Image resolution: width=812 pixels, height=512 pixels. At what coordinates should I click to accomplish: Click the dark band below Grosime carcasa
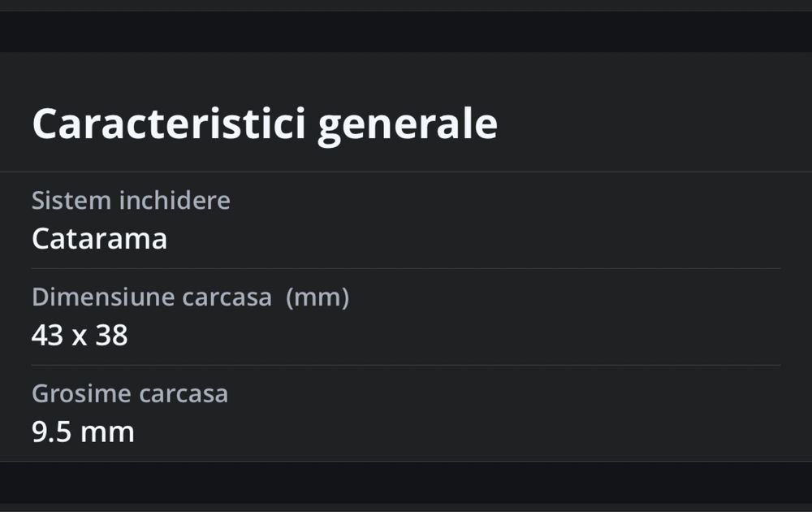(406, 482)
